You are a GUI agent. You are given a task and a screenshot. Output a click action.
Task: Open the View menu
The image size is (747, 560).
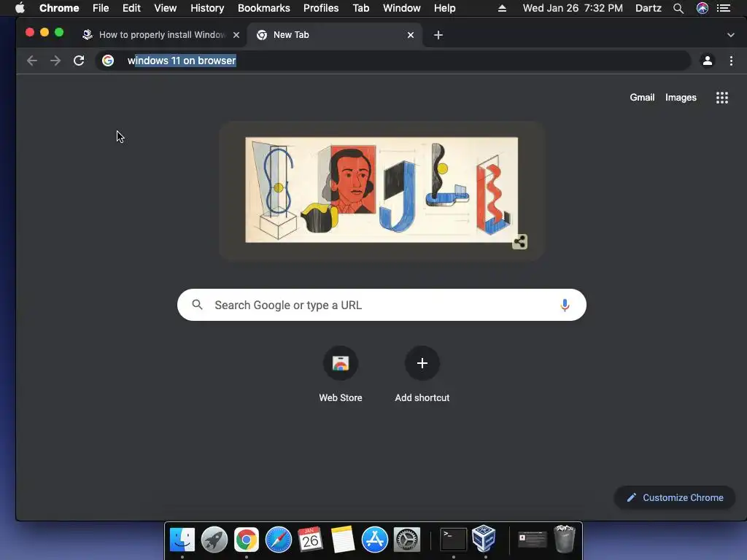tap(166, 8)
